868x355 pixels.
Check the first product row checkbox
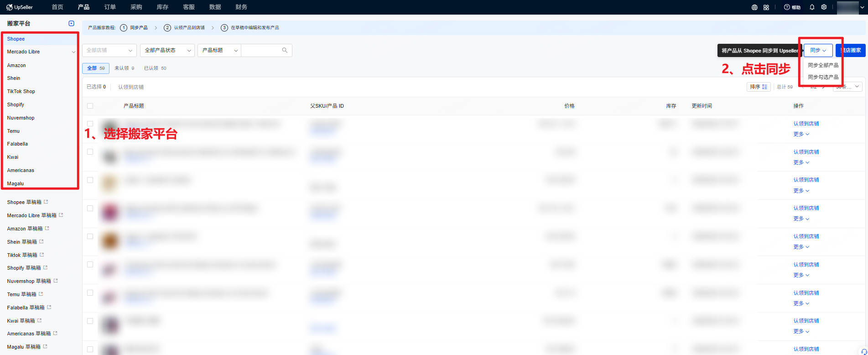pos(90,124)
